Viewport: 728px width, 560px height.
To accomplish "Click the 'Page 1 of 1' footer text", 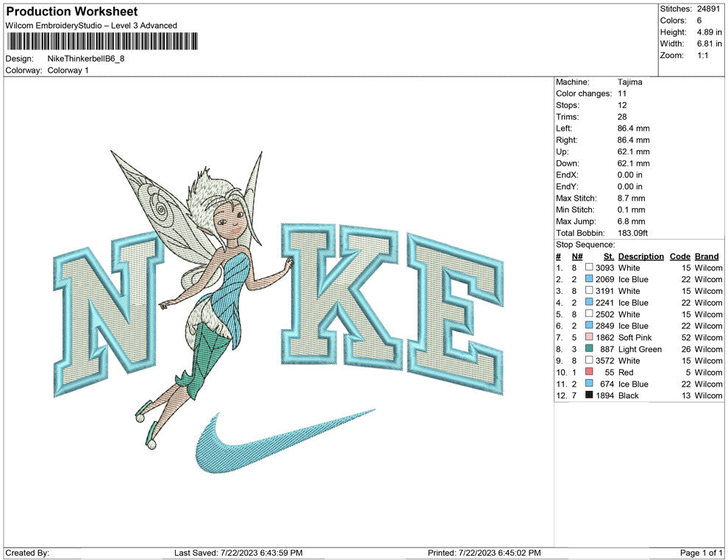I will tap(701, 553).
